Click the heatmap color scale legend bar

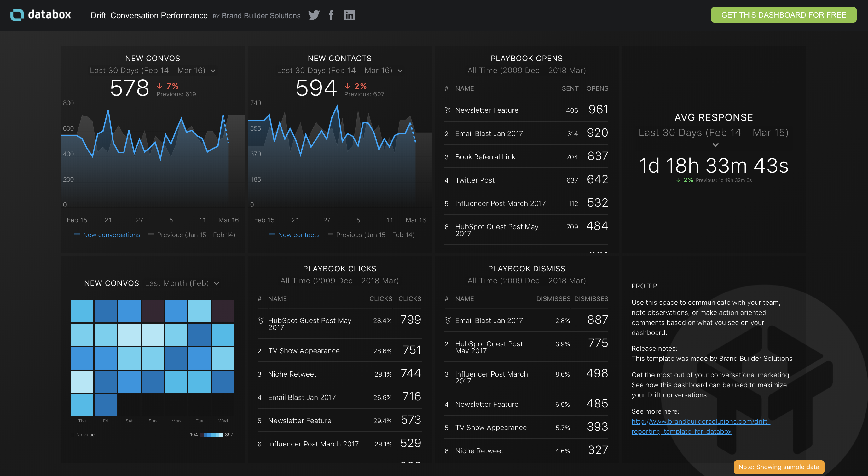[211, 435]
